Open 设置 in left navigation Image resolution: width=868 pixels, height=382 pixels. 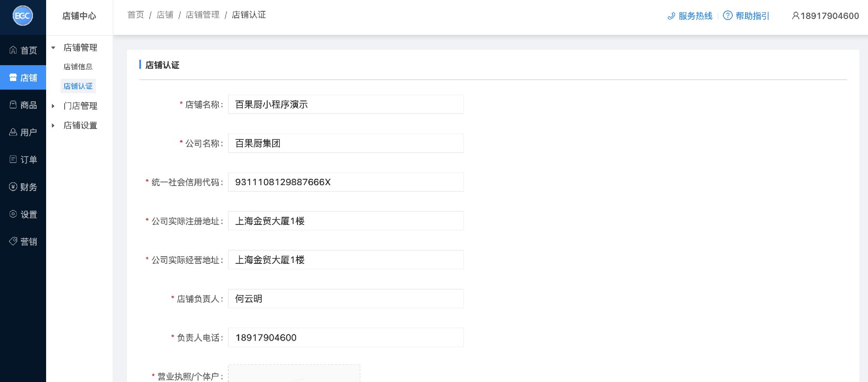pyautogui.click(x=23, y=214)
